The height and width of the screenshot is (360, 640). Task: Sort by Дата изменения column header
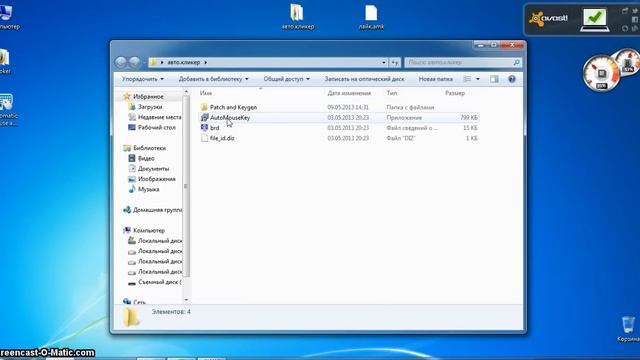349,93
